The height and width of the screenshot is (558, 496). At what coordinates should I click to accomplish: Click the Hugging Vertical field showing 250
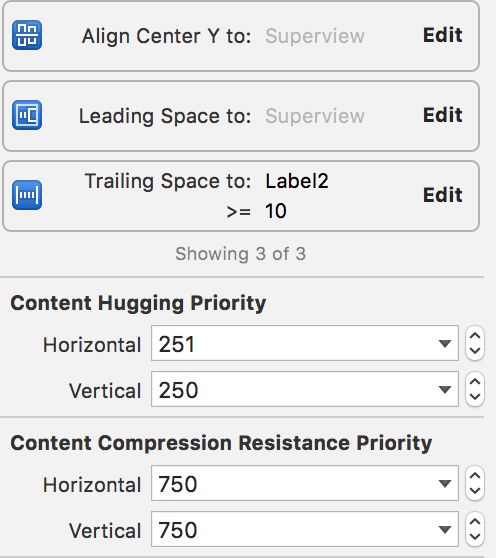(x=305, y=389)
